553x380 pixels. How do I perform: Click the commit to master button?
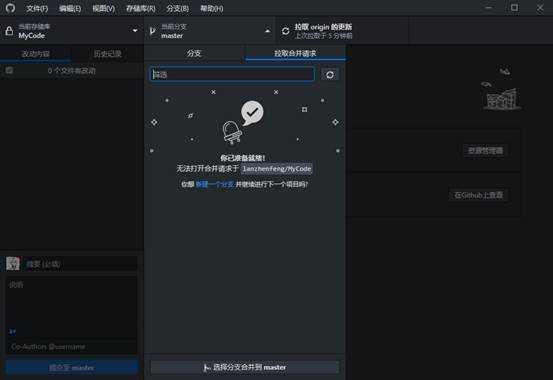72,368
